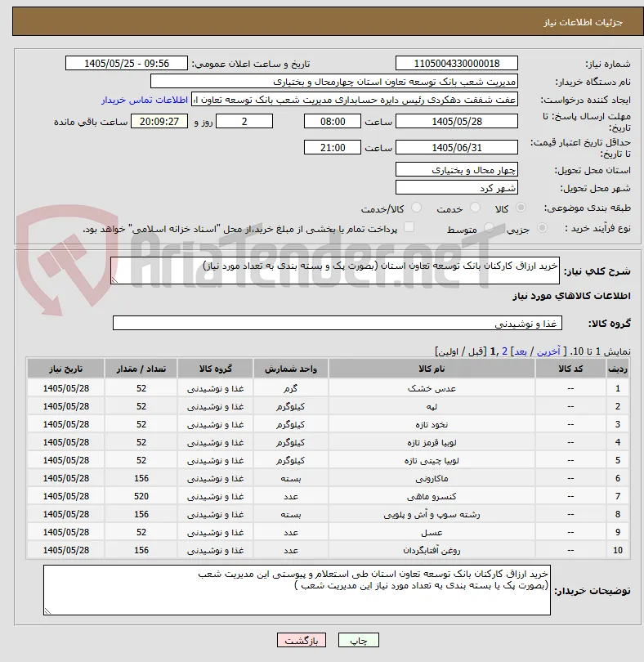The width and height of the screenshot is (644, 662).
Task: Select the خدمت radio button
Action: pos(475,208)
